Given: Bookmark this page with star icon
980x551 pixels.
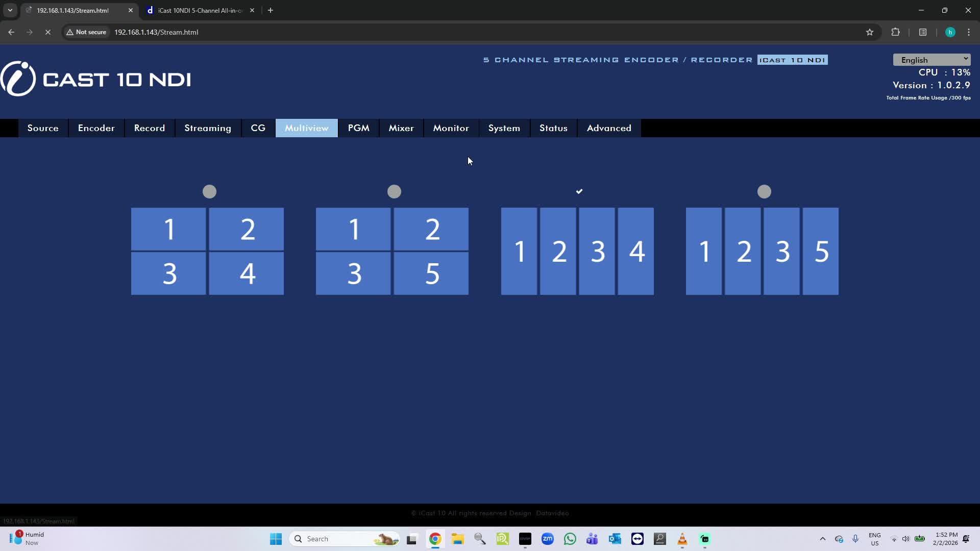Looking at the screenshot, I should point(870,32).
